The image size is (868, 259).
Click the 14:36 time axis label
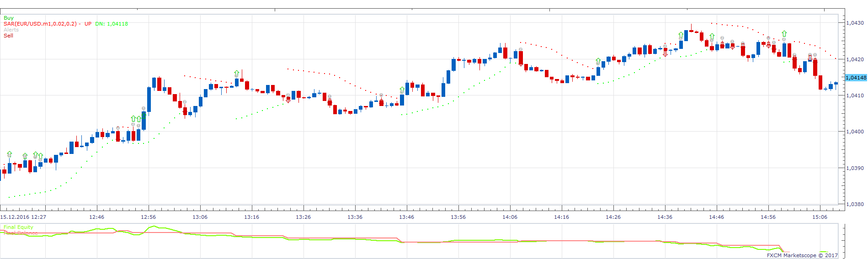tap(665, 217)
